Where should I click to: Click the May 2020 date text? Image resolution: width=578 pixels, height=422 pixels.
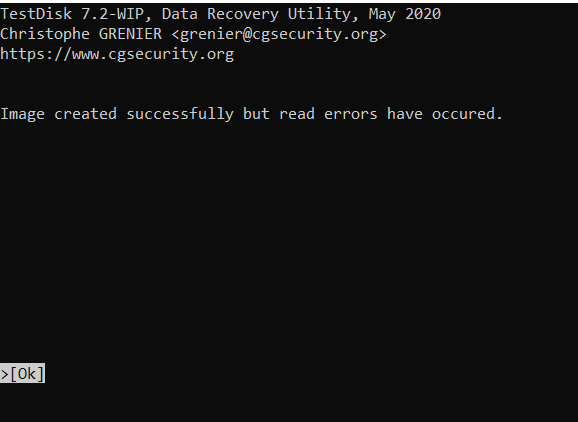click(405, 14)
